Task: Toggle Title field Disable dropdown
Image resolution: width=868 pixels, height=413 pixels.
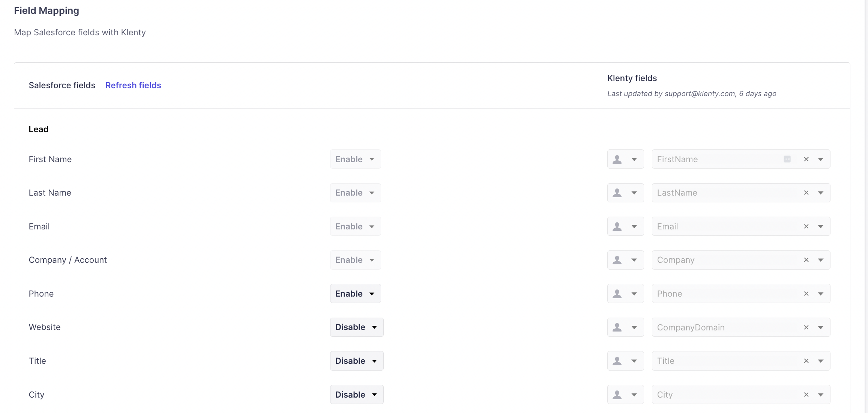Action: click(356, 361)
